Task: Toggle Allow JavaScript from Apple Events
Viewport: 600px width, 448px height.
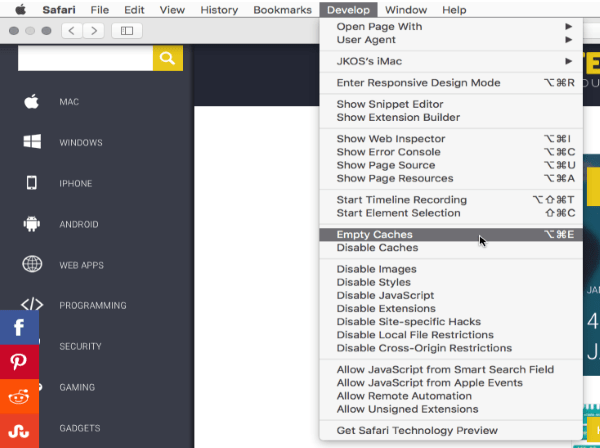Action: pos(451,383)
